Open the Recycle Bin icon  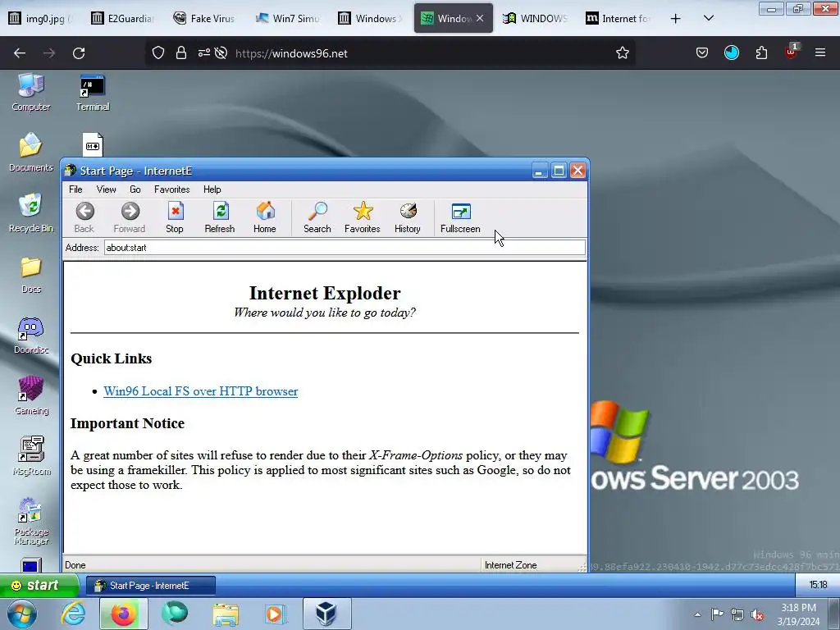pyautogui.click(x=31, y=213)
